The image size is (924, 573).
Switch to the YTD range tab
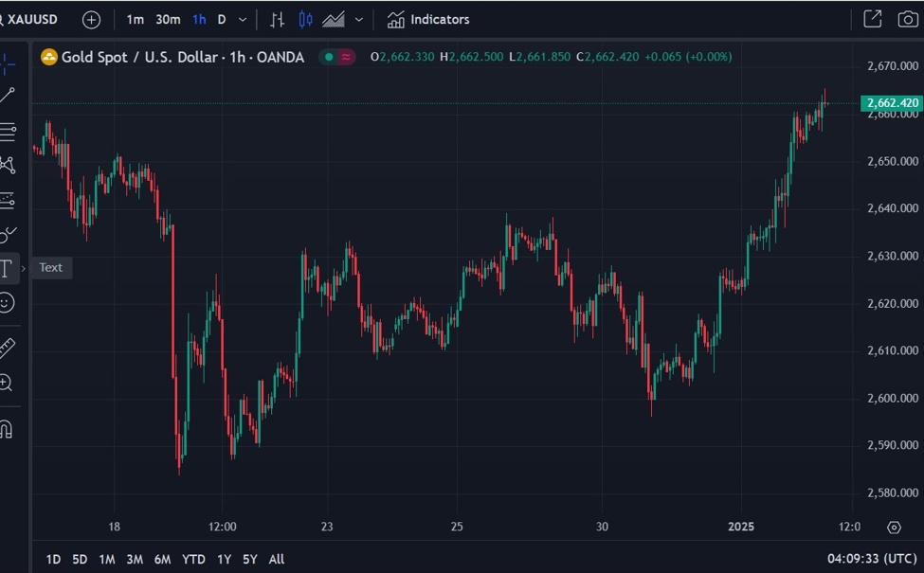click(193, 559)
